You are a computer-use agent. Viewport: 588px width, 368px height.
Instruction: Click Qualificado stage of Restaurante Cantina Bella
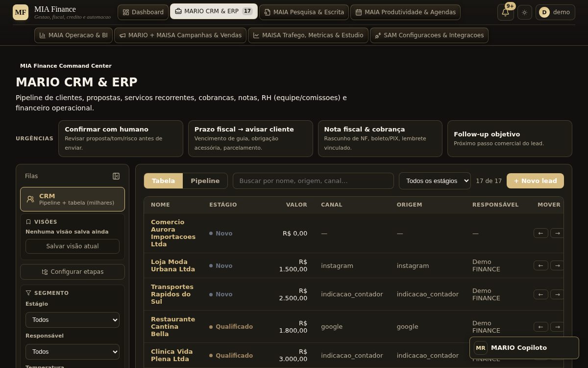click(x=231, y=327)
